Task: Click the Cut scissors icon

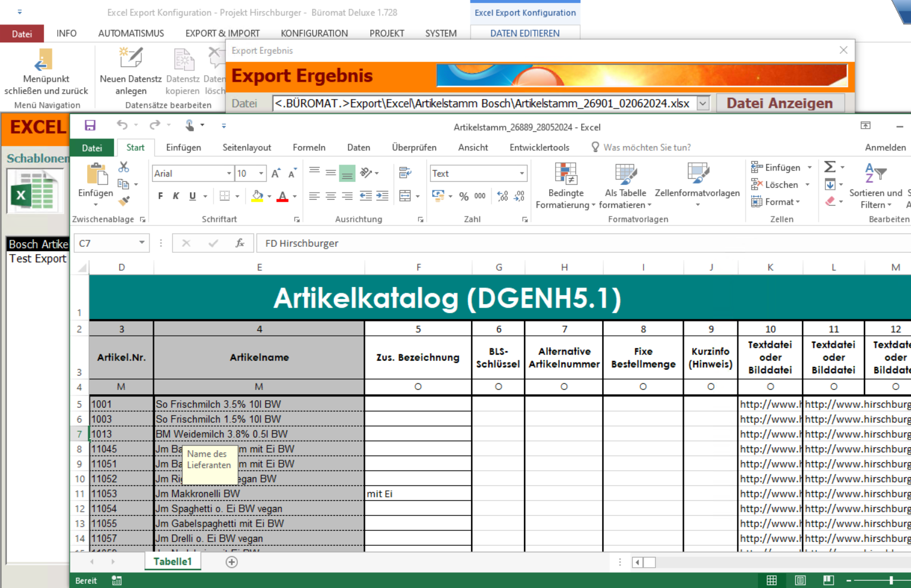Action: (124, 167)
